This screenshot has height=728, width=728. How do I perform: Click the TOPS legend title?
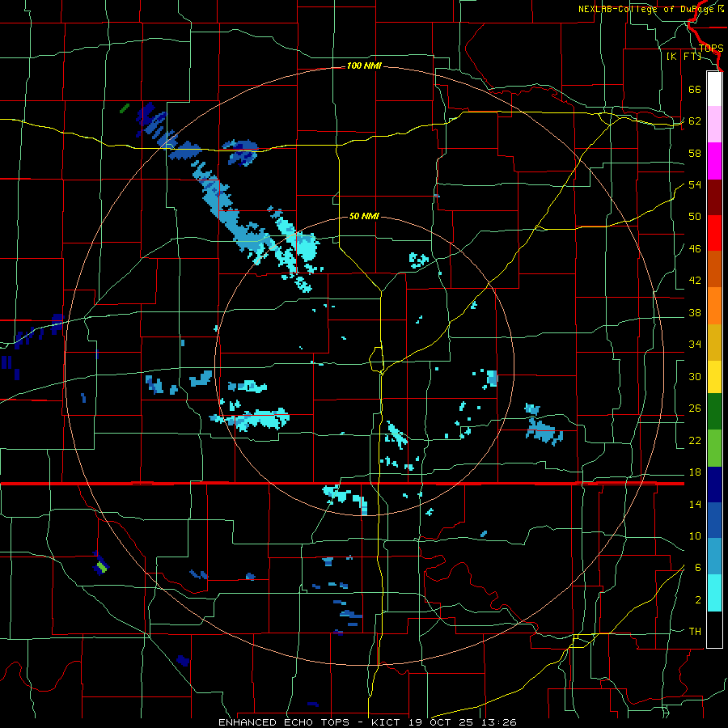point(711,49)
